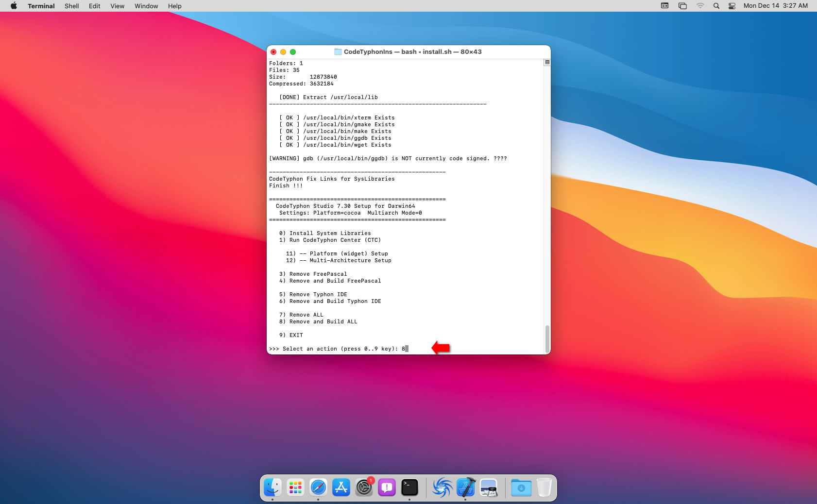Click the folder proxy icon in title bar
The width and height of the screenshot is (817, 504).
tap(338, 52)
